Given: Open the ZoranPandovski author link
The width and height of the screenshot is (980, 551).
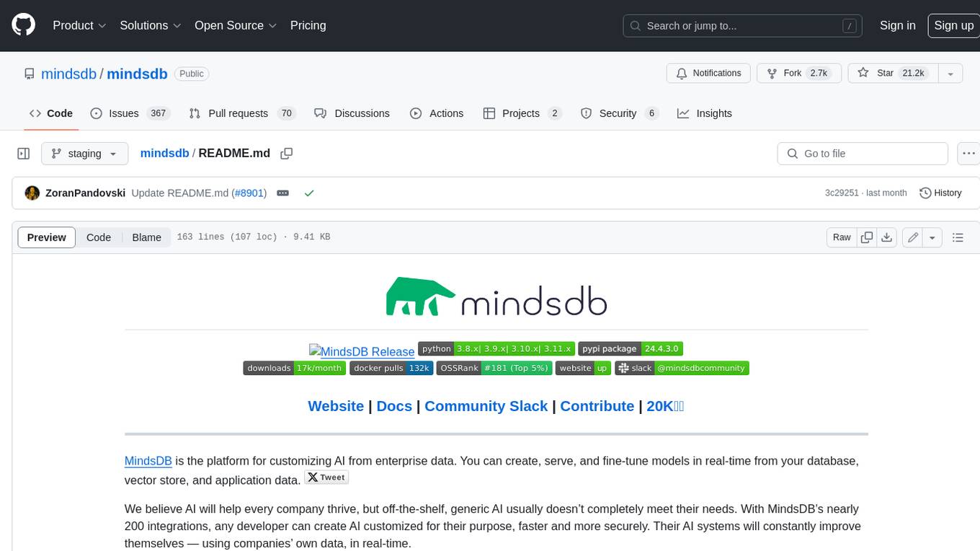Looking at the screenshot, I should click(85, 193).
